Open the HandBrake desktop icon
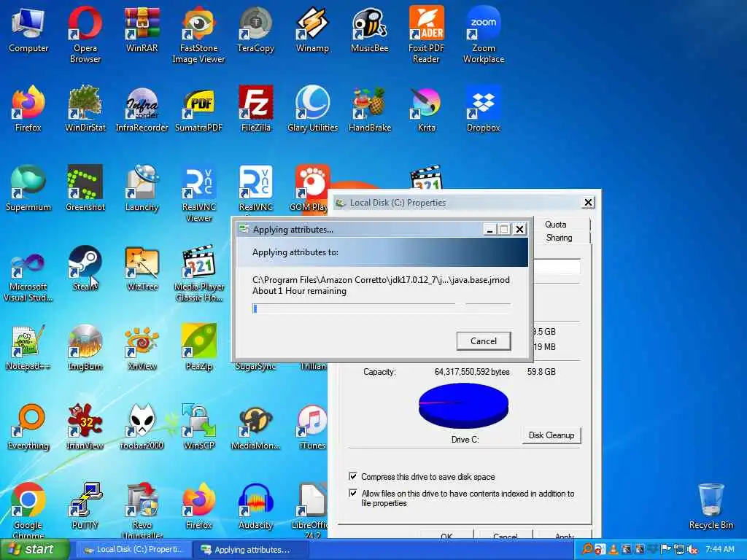 click(369, 109)
